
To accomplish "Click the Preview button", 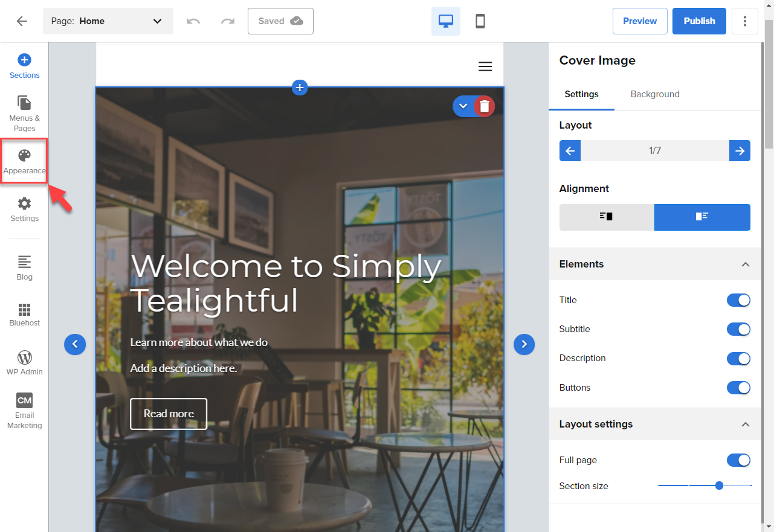I will (640, 21).
